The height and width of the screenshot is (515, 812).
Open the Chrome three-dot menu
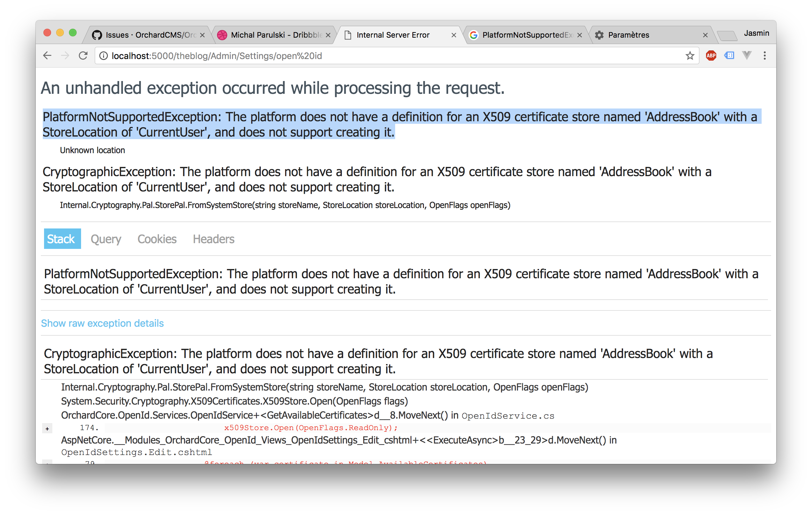tap(764, 56)
